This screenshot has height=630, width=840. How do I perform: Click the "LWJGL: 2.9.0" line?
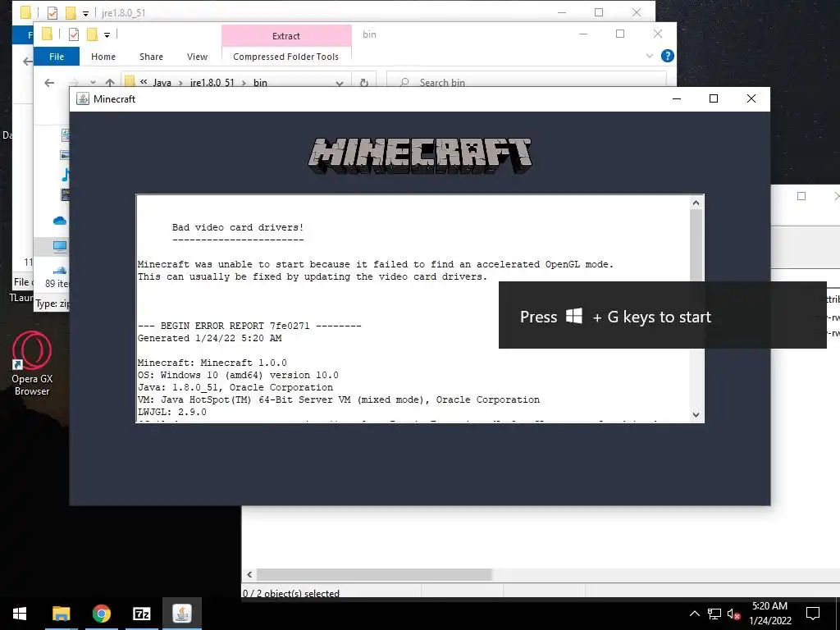pyautogui.click(x=172, y=412)
